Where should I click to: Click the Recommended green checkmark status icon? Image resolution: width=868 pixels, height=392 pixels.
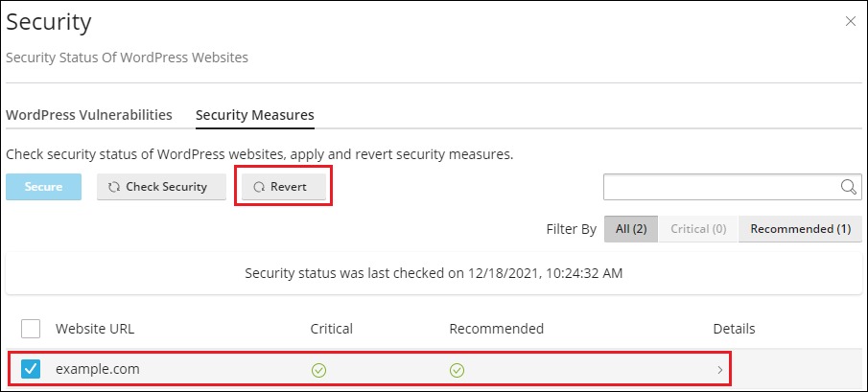tap(457, 369)
